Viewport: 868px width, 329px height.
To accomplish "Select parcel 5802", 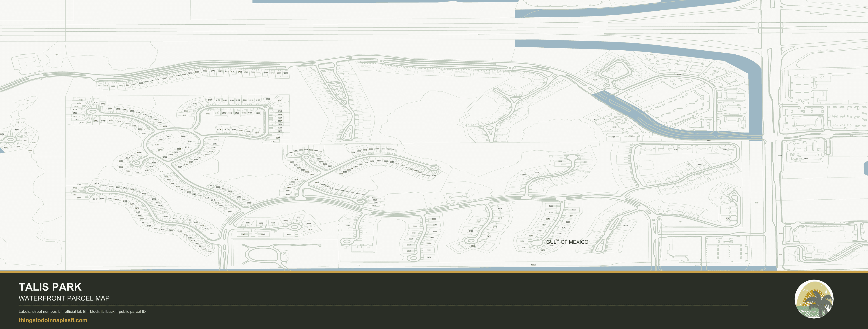I will tap(374, 205).
